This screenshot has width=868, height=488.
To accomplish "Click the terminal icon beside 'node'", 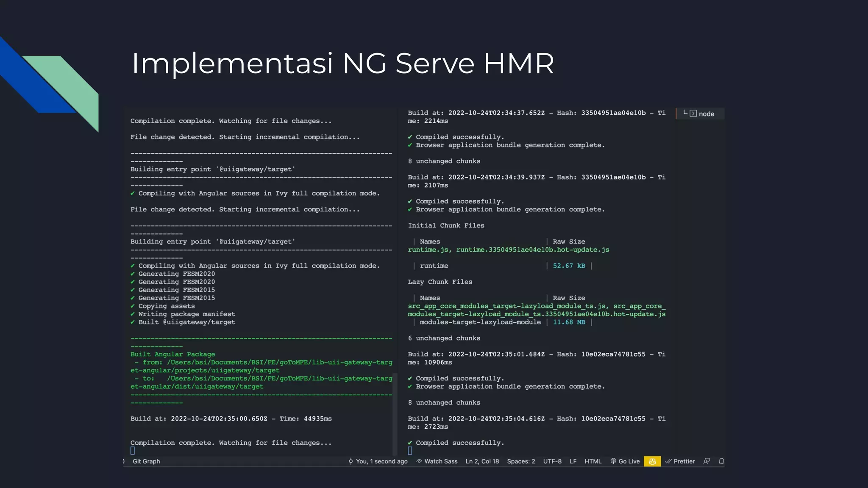I will (x=693, y=114).
